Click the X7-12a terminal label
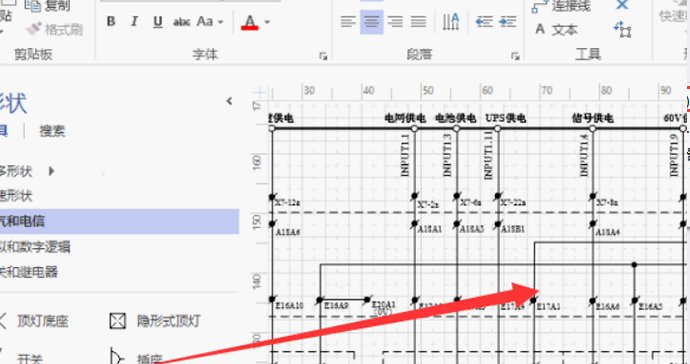Image resolution: width=690 pixels, height=364 pixels. (x=288, y=204)
